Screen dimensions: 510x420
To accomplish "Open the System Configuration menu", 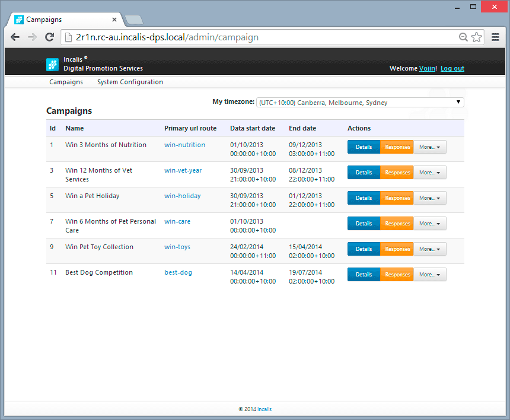I will tap(130, 82).
